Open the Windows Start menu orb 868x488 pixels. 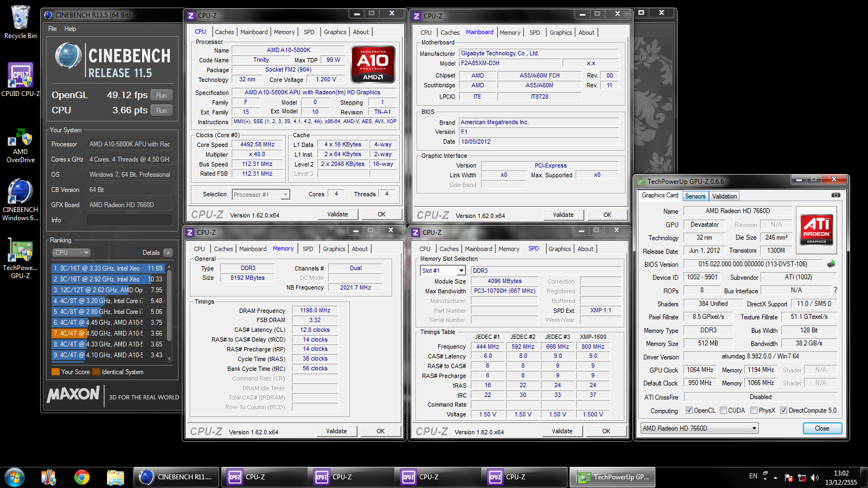[x=15, y=477]
